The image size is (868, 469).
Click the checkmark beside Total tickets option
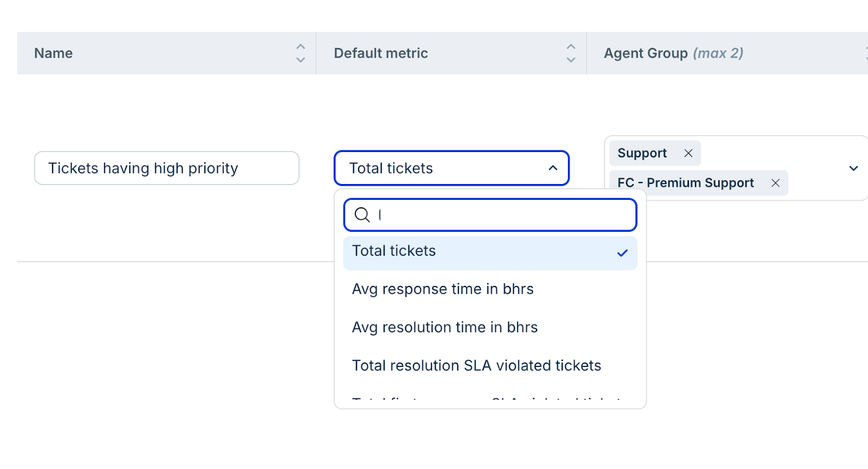622,252
